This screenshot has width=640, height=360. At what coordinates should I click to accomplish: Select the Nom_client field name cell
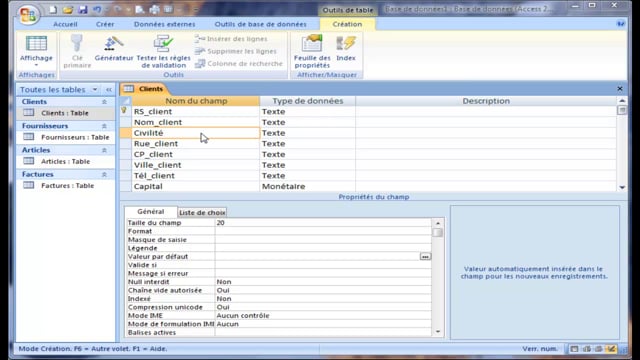[x=196, y=122]
